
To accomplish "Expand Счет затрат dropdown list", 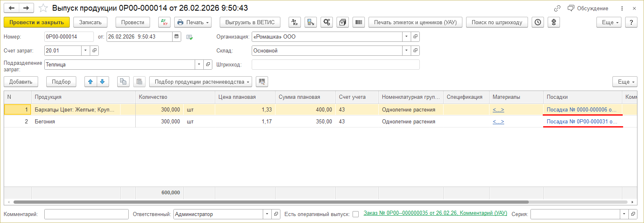I will click(85, 50).
